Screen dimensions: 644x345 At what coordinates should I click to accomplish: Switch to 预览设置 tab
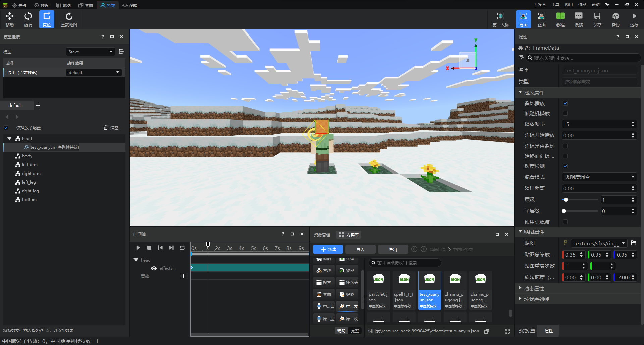(527, 331)
